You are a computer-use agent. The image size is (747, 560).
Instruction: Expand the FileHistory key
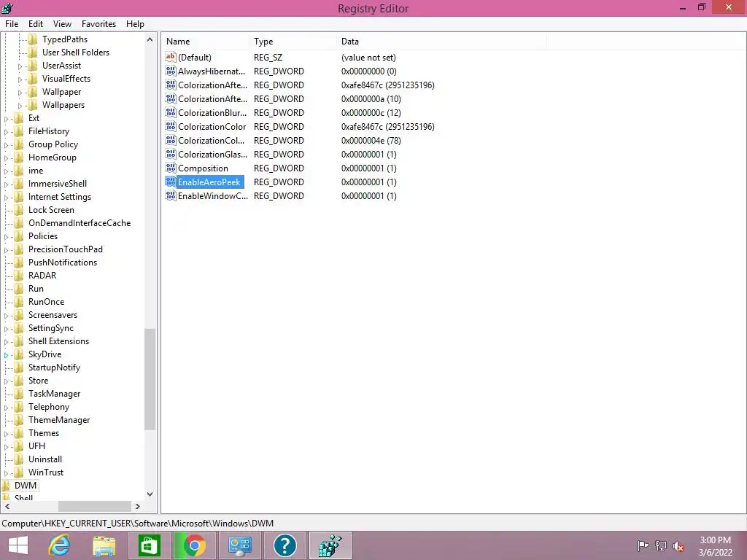(6, 131)
